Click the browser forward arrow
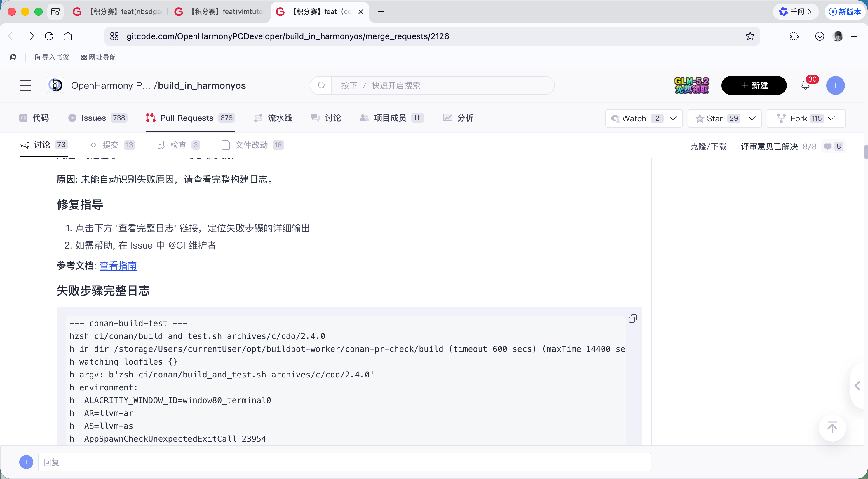Image resolution: width=868 pixels, height=479 pixels. click(x=30, y=36)
